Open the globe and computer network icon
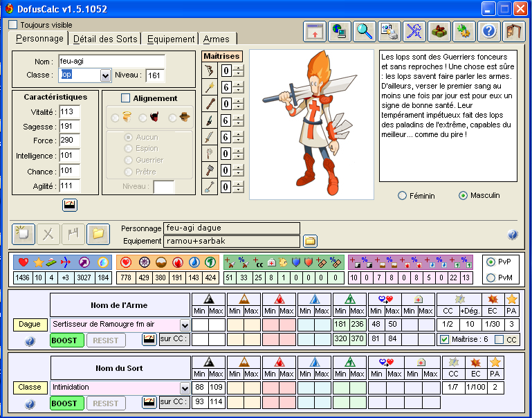Screen dimensions: 532x418 coord(339,32)
